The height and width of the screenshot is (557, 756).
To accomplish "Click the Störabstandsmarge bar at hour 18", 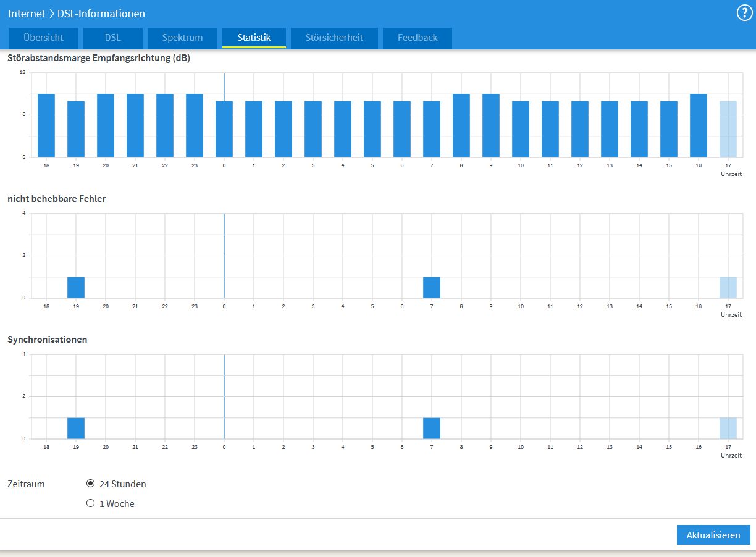I will 46,125.
